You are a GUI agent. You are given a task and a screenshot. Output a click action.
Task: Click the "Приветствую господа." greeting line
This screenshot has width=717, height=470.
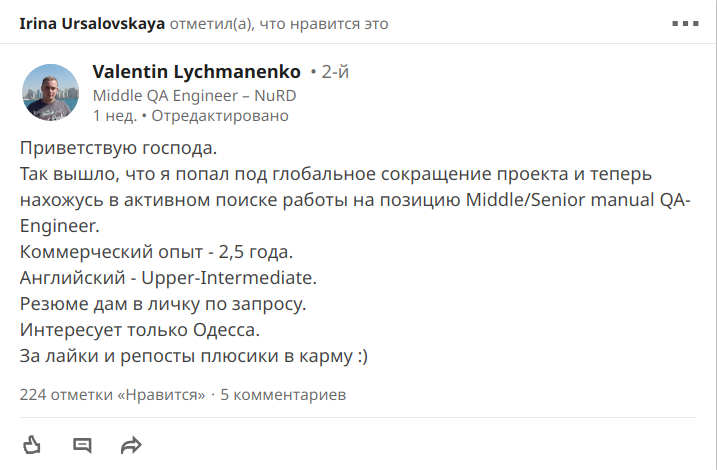coord(118,149)
